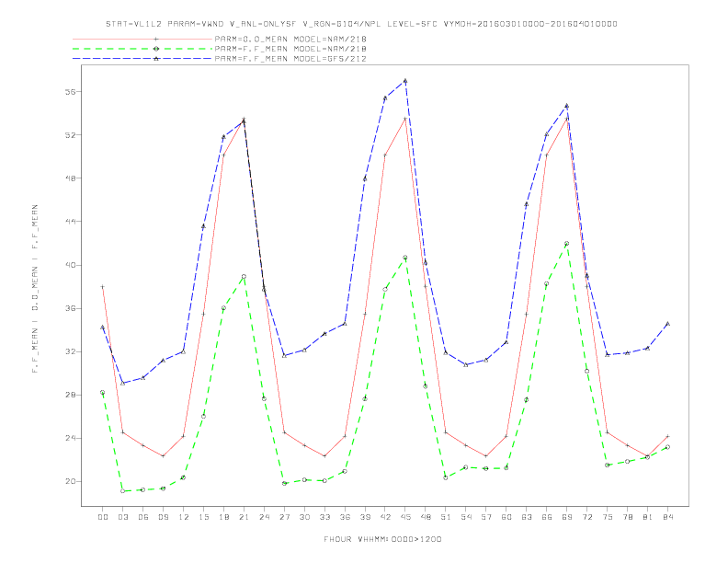Screen dimensions: 728x563
Task: Click x-axis tick label 54
Action: point(466,517)
